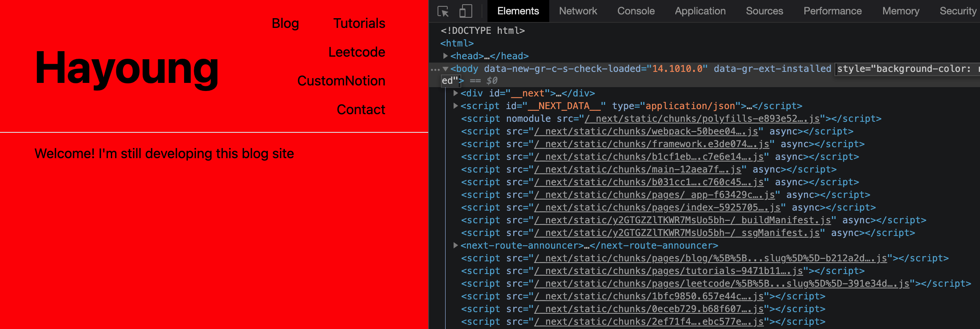Viewport: 980px width, 329px height.
Task: Switch to the Memory tab
Action: [x=900, y=11]
